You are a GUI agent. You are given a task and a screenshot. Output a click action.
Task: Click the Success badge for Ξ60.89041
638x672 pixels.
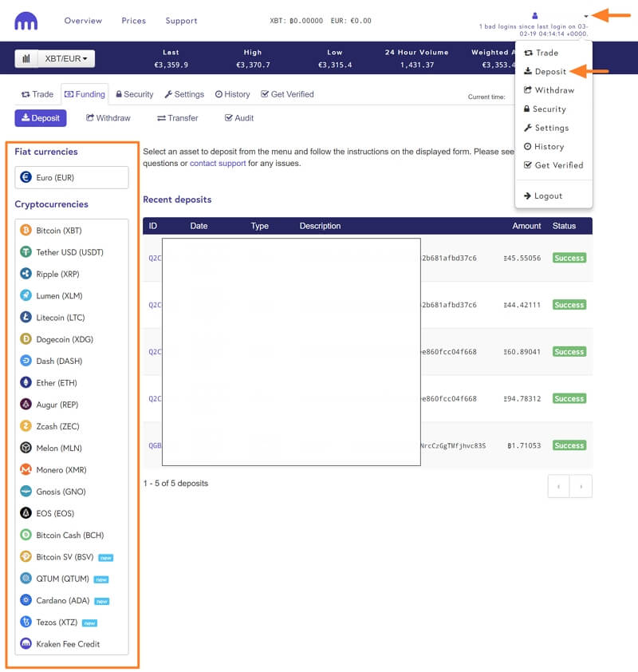click(569, 351)
